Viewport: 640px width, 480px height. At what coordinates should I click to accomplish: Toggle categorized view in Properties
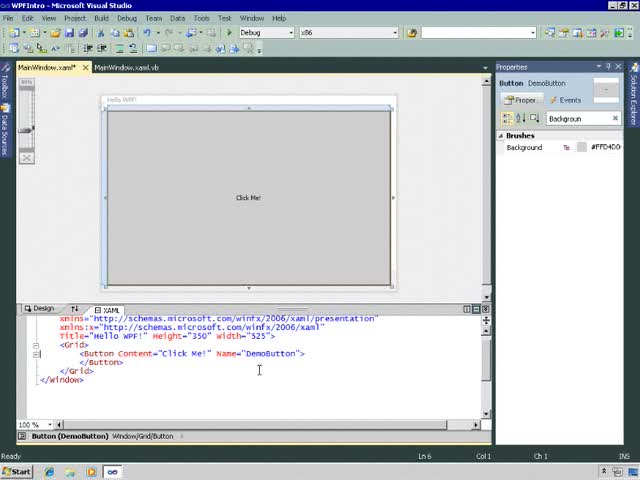(507, 118)
